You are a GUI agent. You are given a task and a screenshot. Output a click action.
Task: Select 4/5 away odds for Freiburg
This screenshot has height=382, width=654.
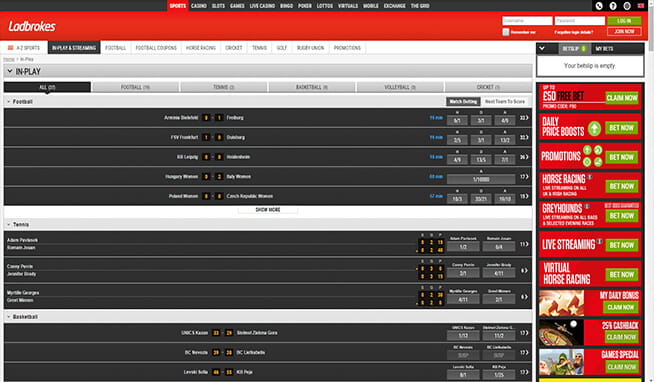point(505,121)
